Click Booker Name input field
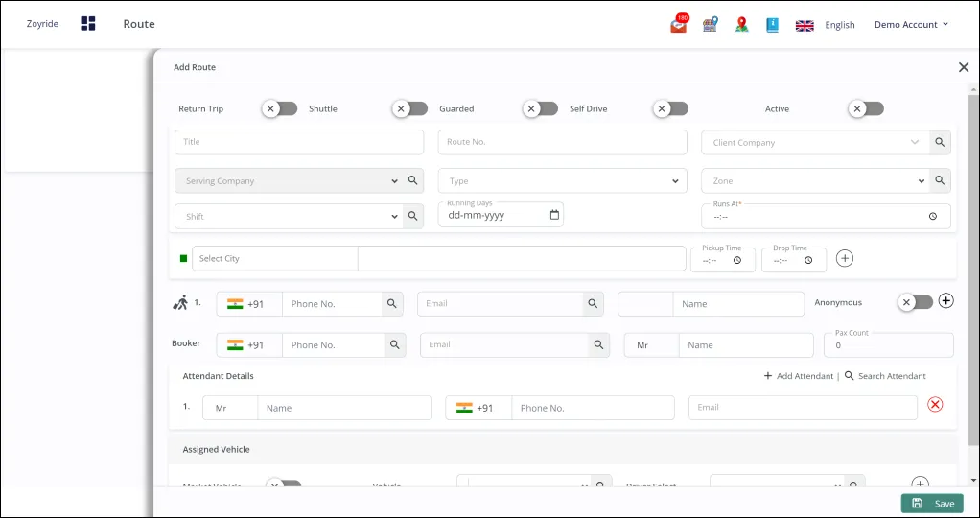Screen dimensions: 980x519 pos(746,345)
